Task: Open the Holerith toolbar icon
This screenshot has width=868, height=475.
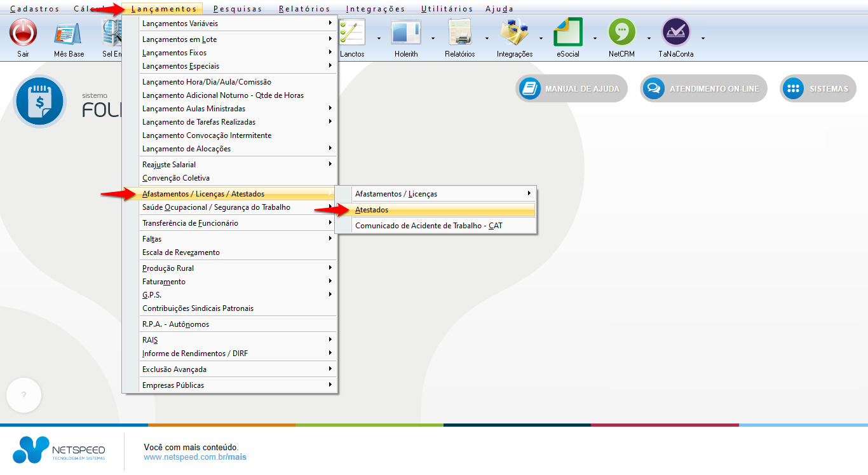Action: point(406,33)
